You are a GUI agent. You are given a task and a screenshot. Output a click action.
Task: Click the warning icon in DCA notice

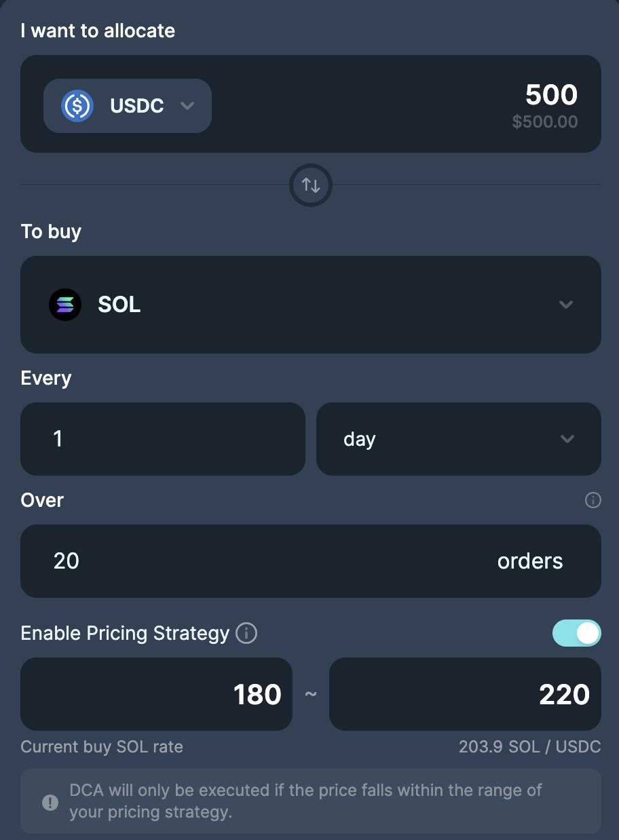tap(50, 802)
